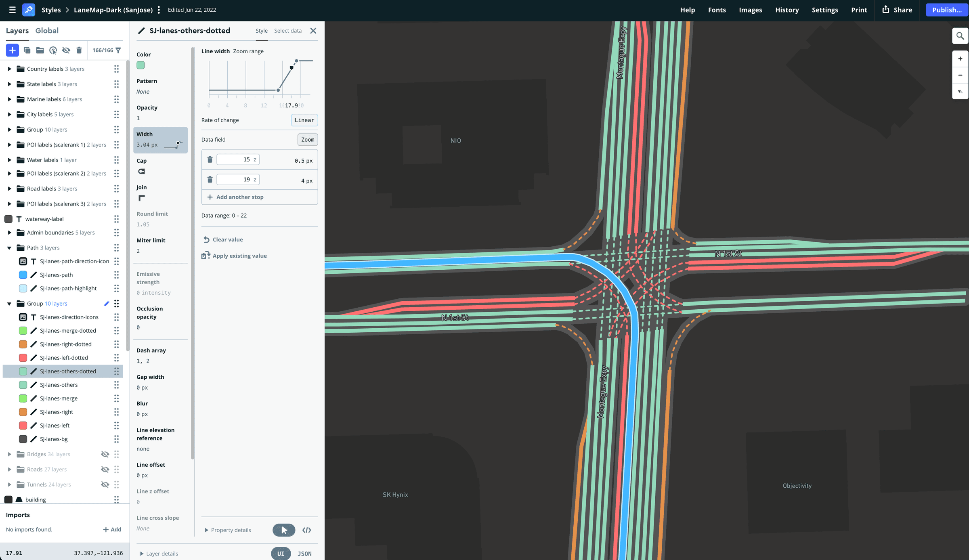The height and width of the screenshot is (560, 969).
Task: Open the map search icon
Action: 960,36
